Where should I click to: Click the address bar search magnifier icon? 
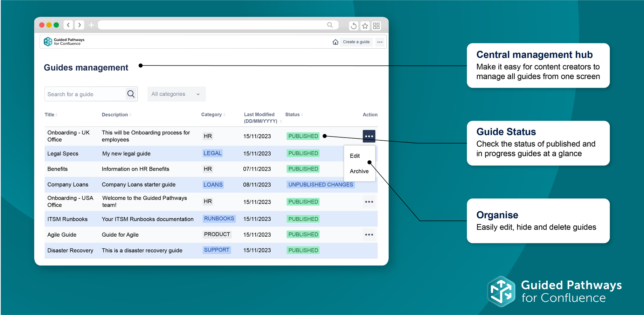(x=330, y=25)
